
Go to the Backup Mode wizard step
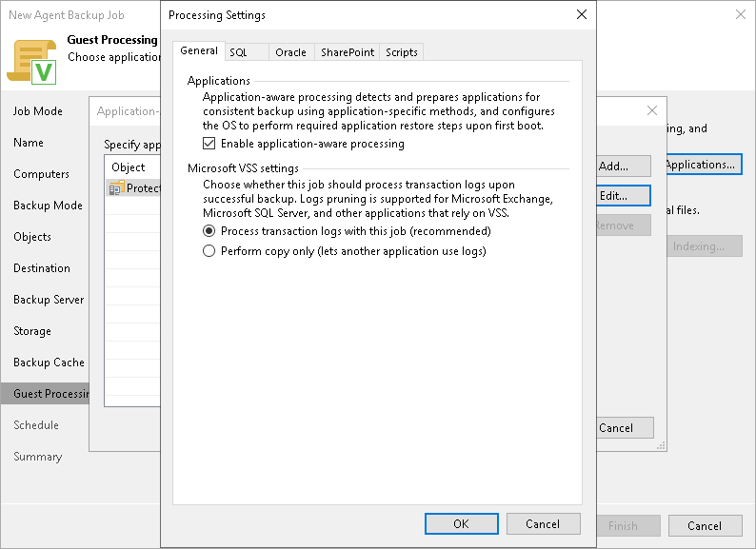click(x=48, y=206)
